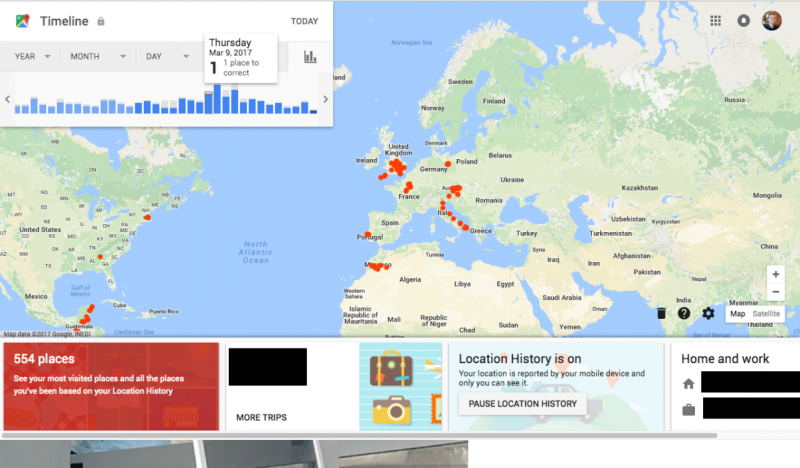Open the help question mark icon
Image resolution: width=800 pixels, height=468 pixels.
click(x=684, y=313)
